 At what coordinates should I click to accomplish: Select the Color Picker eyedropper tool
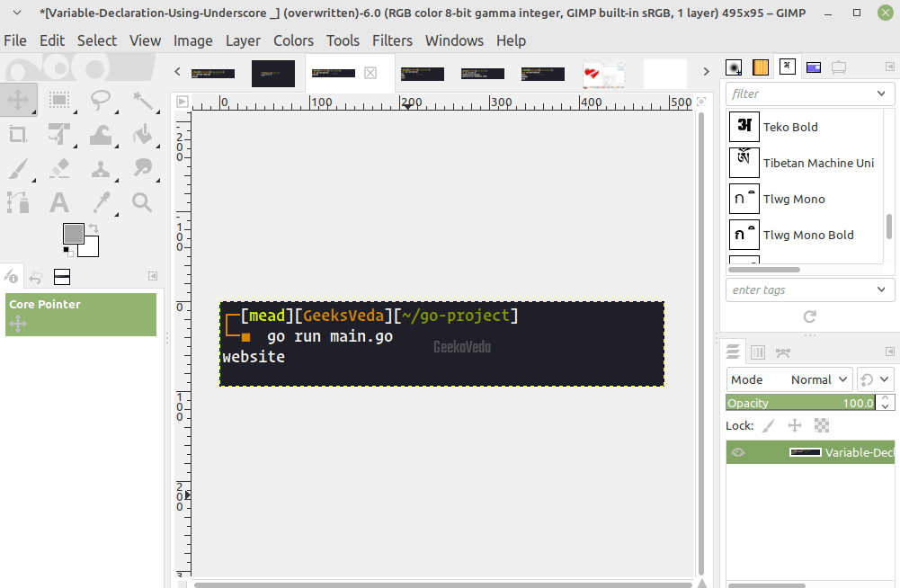coord(101,202)
